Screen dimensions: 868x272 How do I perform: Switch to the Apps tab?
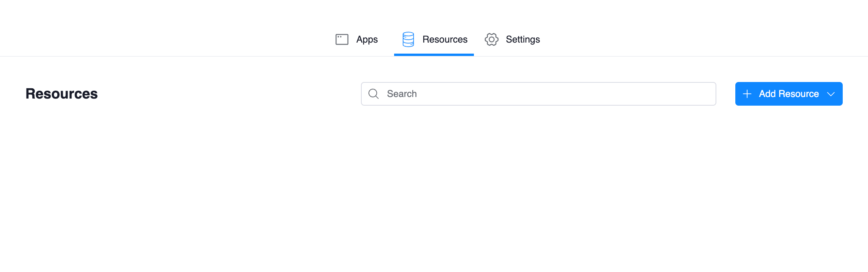click(357, 39)
